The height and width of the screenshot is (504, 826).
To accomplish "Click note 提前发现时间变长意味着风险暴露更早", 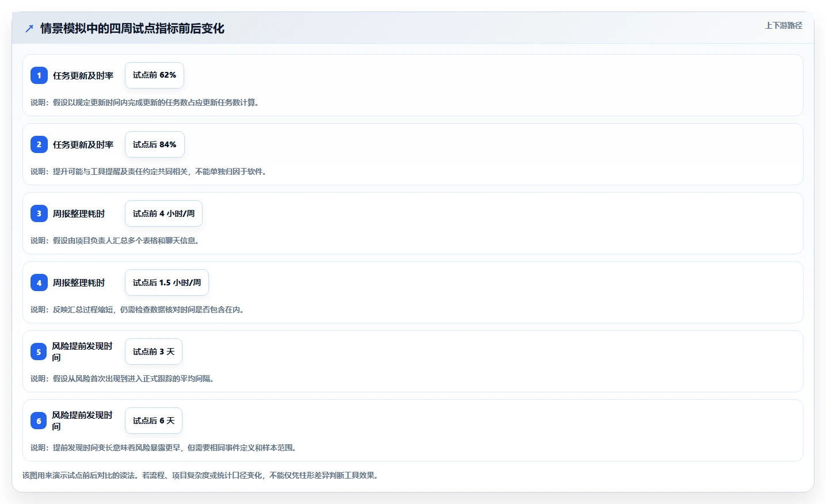I will pos(163,448).
